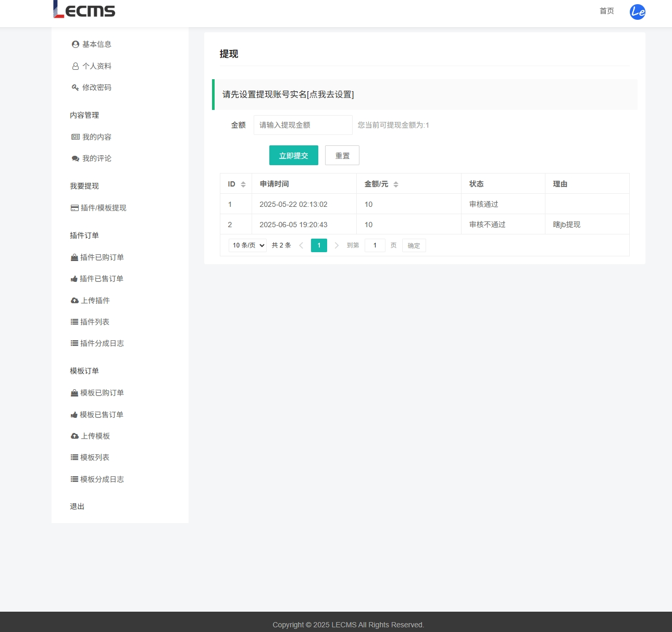This screenshot has width=672, height=632.
Task: Click the 重置 button
Action: (x=342, y=155)
